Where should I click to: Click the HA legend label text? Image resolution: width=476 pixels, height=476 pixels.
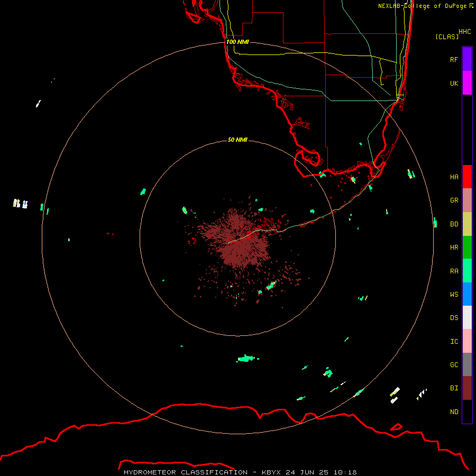click(454, 177)
